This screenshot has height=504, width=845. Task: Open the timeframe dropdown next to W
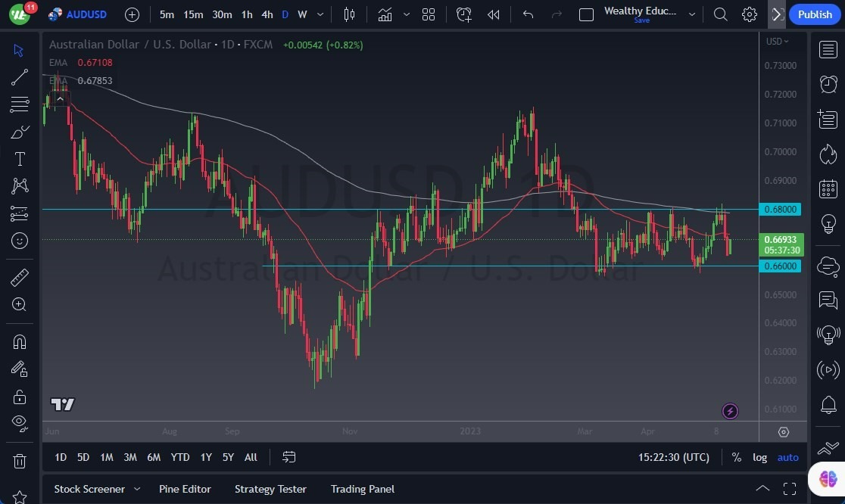[x=319, y=14]
